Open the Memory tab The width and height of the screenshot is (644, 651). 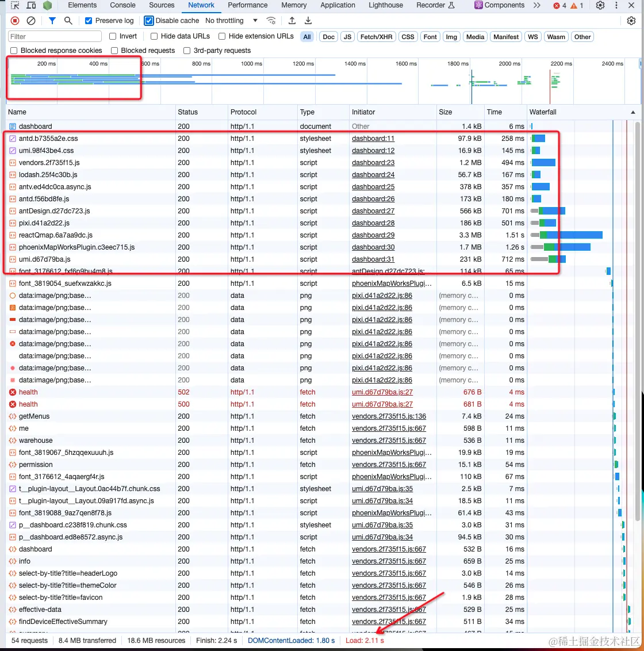[x=294, y=5]
